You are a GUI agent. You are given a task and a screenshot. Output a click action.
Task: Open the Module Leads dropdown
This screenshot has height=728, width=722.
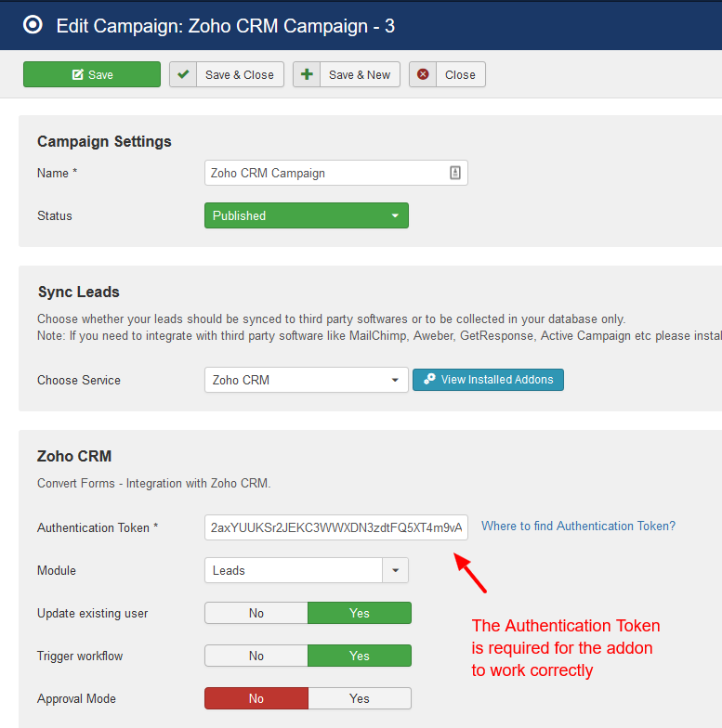pyautogui.click(x=307, y=570)
